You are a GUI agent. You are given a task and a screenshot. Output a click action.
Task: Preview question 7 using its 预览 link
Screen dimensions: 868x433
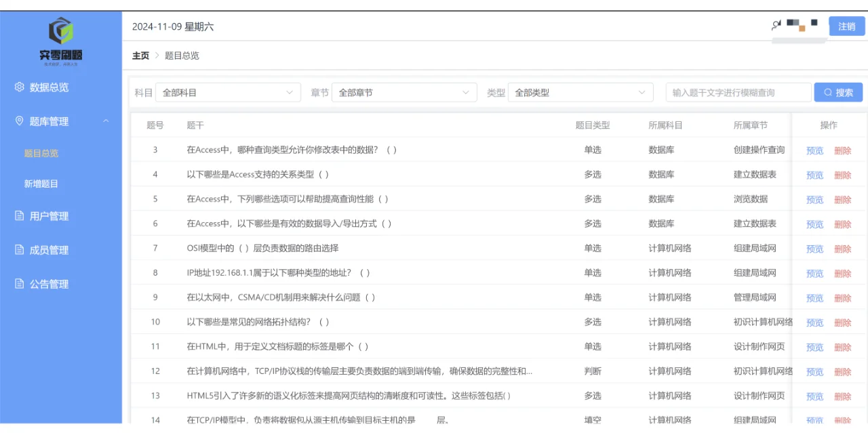[x=814, y=248]
